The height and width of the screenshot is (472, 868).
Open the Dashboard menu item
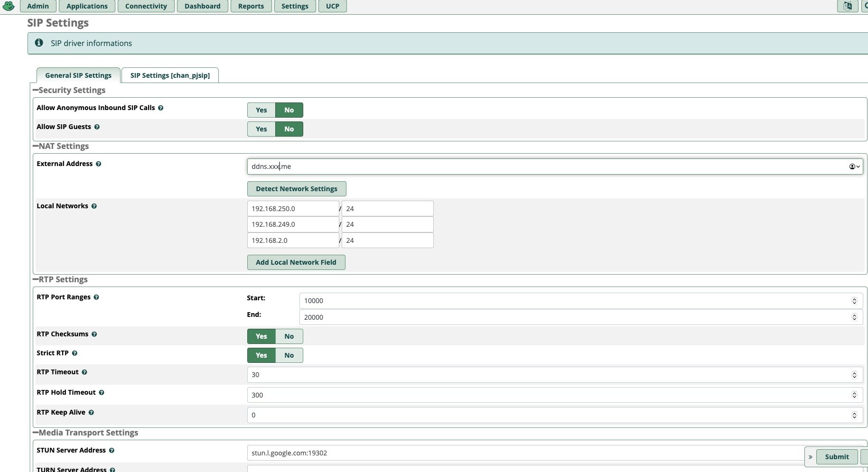click(203, 6)
